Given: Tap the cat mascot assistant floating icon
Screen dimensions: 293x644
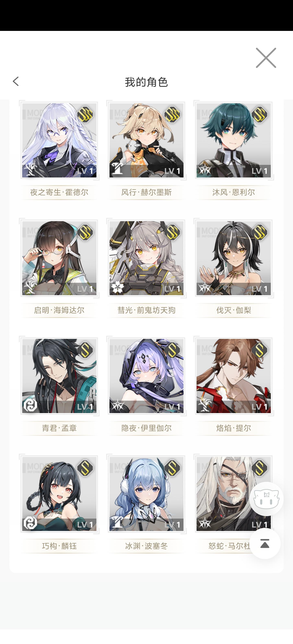Looking at the screenshot, I should tap(266, 499).
